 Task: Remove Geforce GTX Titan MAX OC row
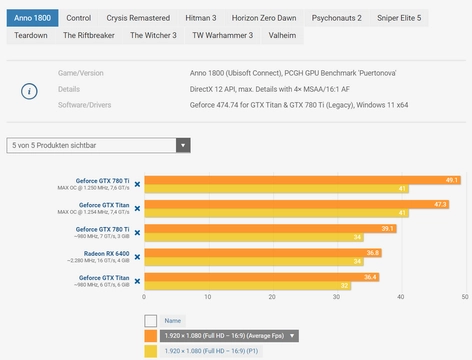tap(137, 208)
